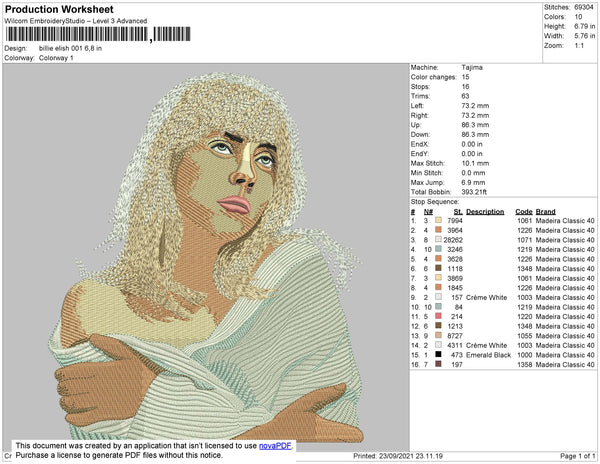Select the Color changes value 15
This screenshot has width=600, height=464.
465,77
